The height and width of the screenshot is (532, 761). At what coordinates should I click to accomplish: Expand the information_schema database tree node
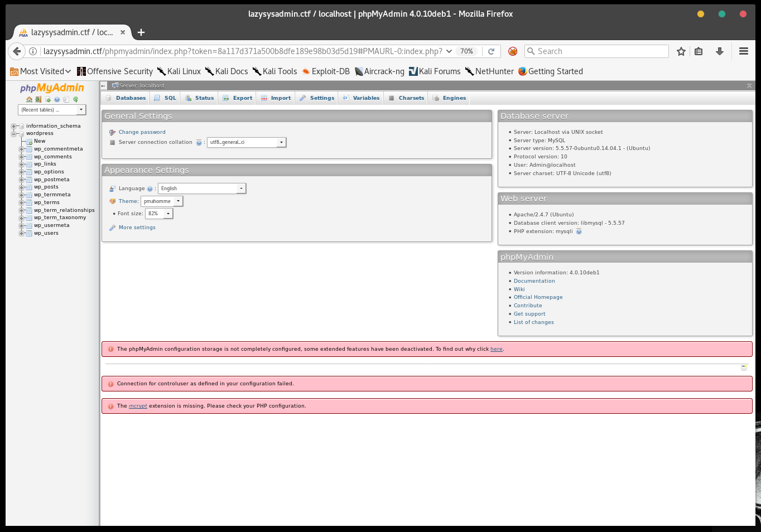(x=14, y=126)
